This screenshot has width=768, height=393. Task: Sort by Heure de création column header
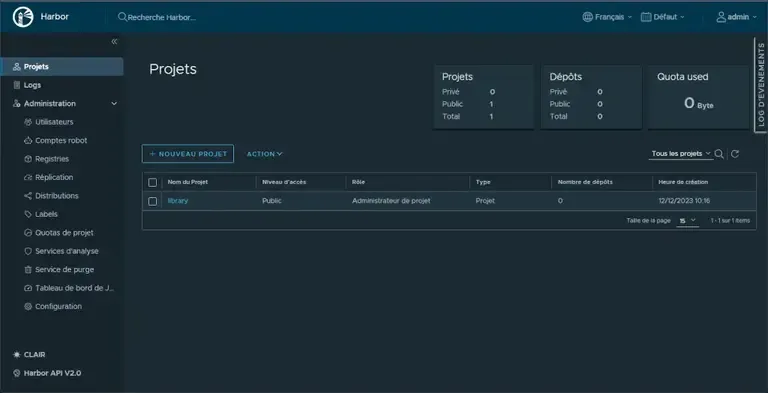[683, 182]
